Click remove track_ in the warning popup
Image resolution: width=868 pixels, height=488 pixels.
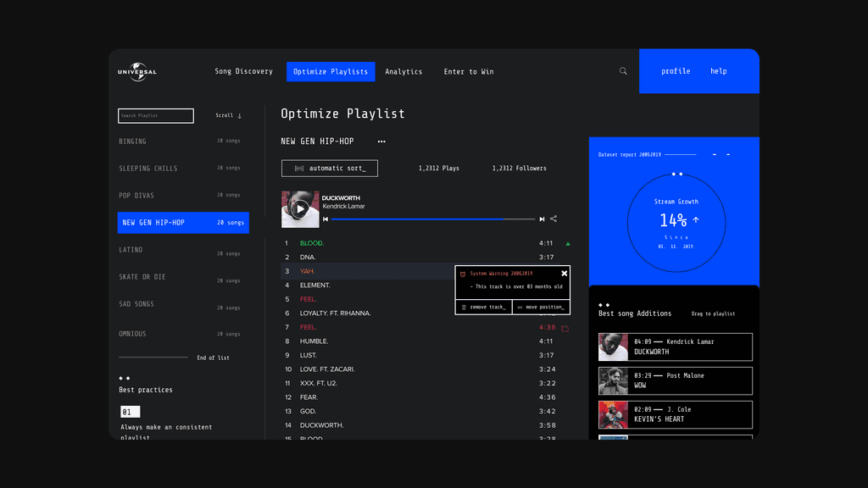pos(484,307)
